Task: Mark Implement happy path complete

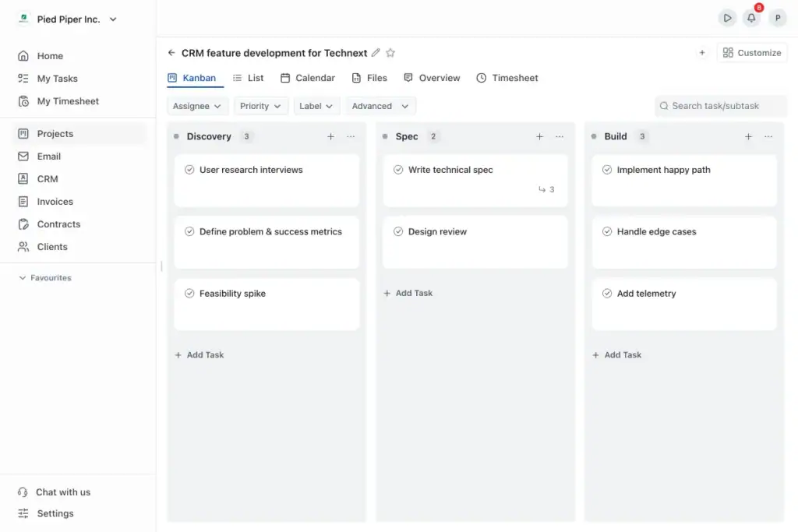Action: tap(606, 170)
